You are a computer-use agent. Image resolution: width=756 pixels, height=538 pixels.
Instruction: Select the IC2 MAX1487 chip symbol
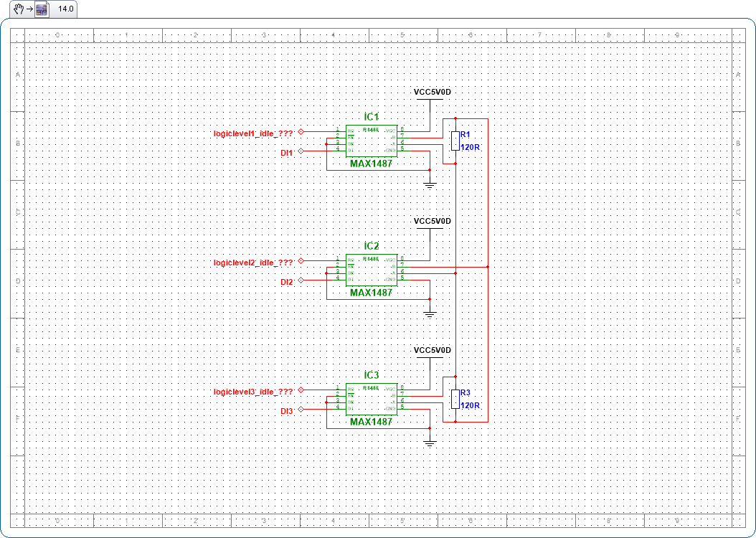pyautogui.click(x=372, y=270)
